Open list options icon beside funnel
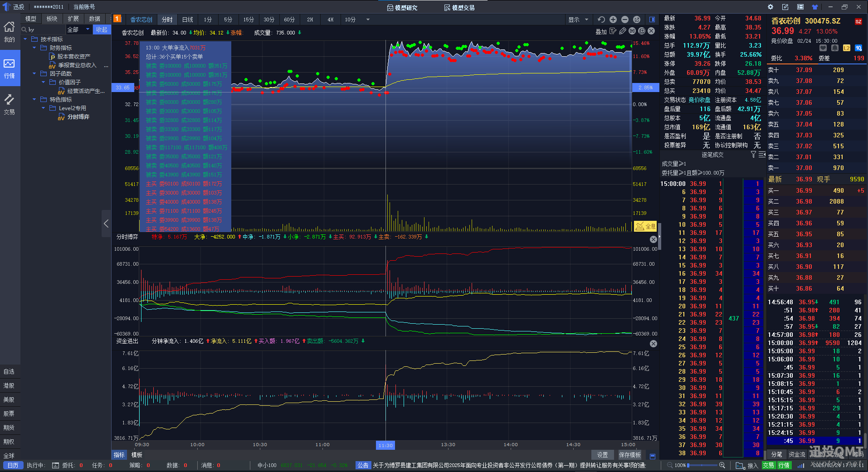Viewport: 868px width, 472px height. 762,155
